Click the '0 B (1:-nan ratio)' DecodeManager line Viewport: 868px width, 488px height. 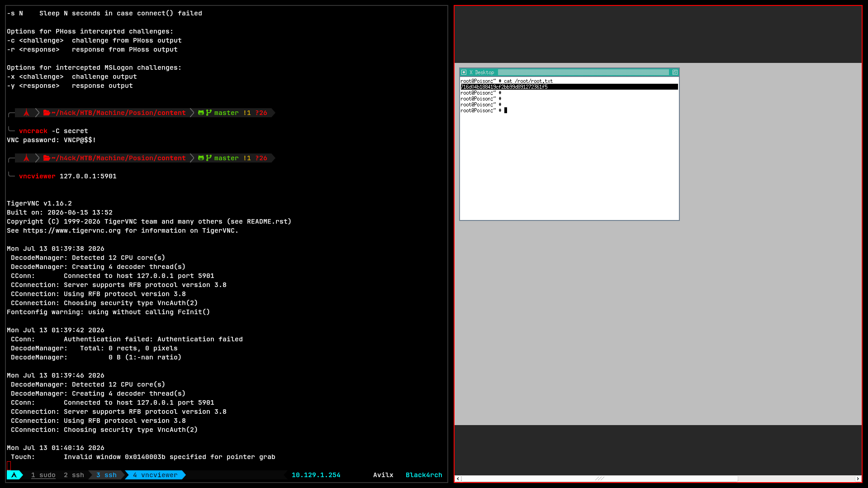click(96, 357)
